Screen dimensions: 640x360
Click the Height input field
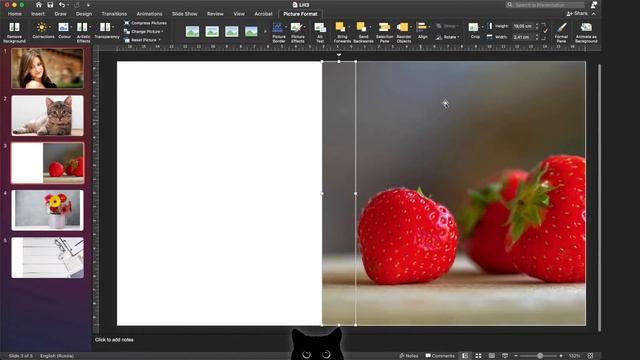523,26
